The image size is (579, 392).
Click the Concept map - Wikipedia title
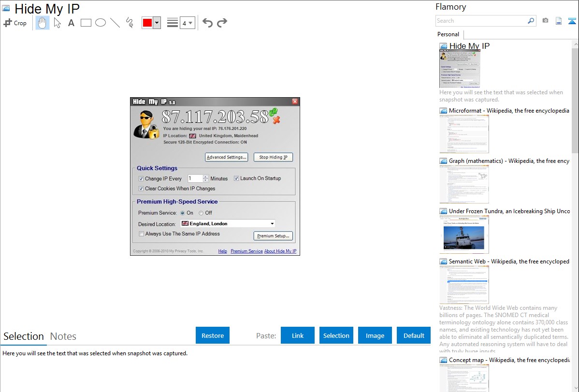tap(509, 360)
